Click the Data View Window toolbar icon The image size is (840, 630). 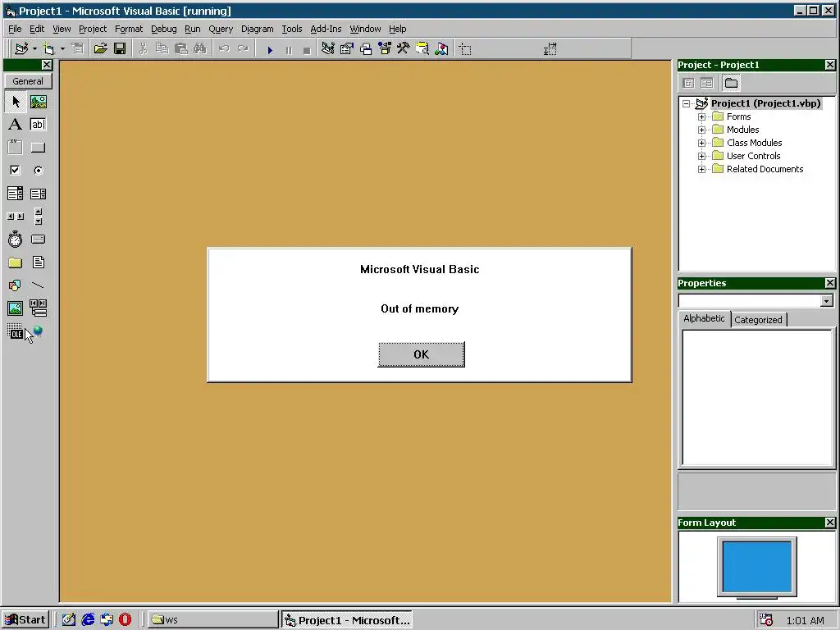click(422, 48)
